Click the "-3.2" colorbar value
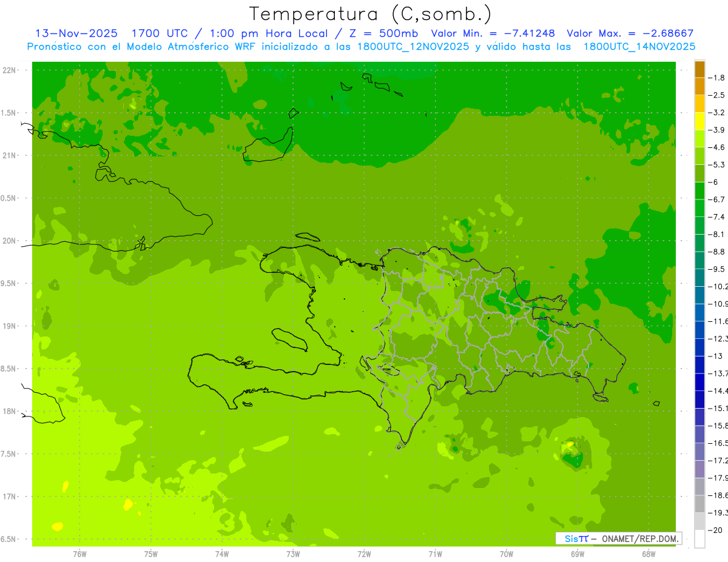This screenshot has height=562, width=728. tap(716, 113)
